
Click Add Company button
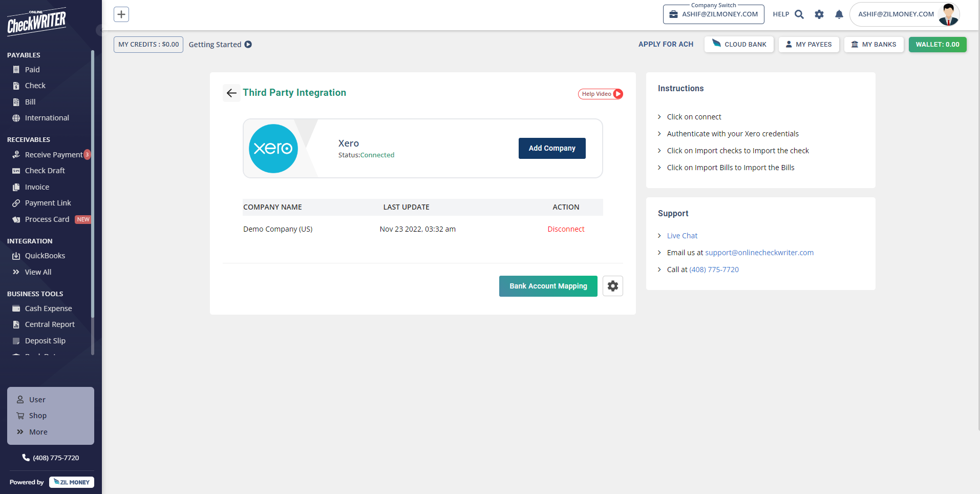click(x=552, y=148)
